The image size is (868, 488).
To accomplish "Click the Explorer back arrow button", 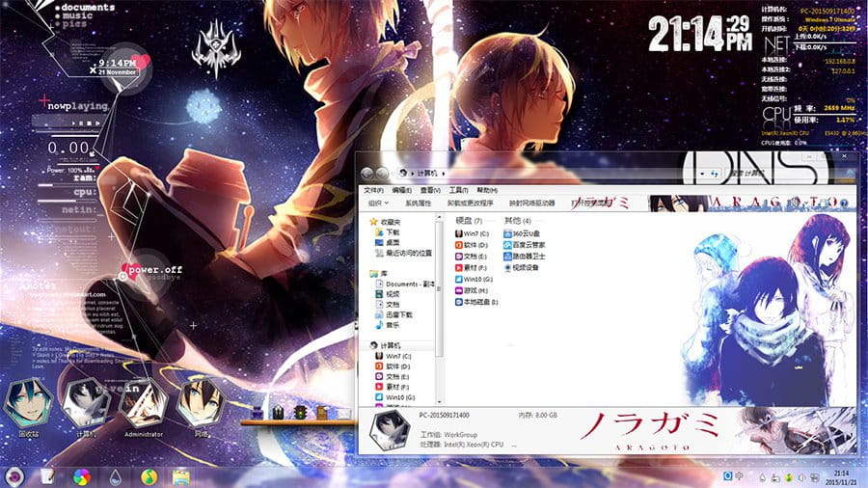I will tap(367, 174).
